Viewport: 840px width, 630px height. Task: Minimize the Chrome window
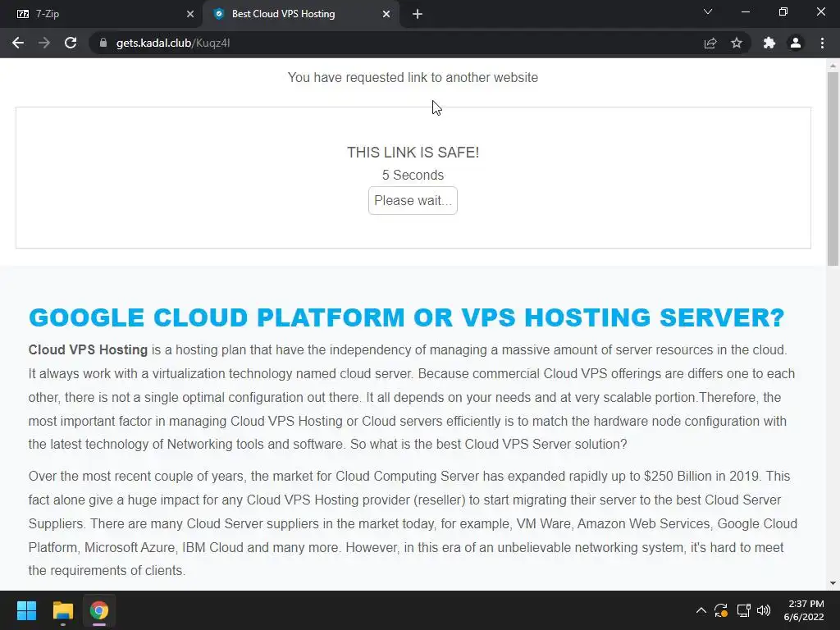tap(745, 11)
